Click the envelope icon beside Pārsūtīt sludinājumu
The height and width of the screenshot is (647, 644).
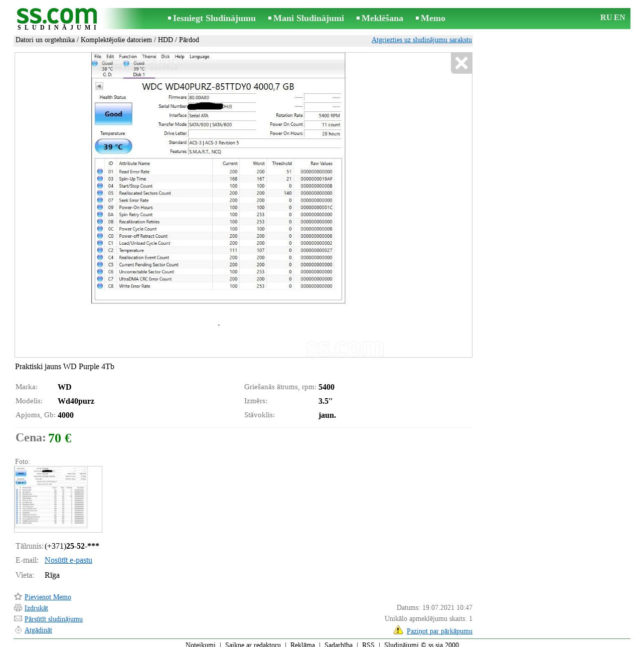(18, 619)
